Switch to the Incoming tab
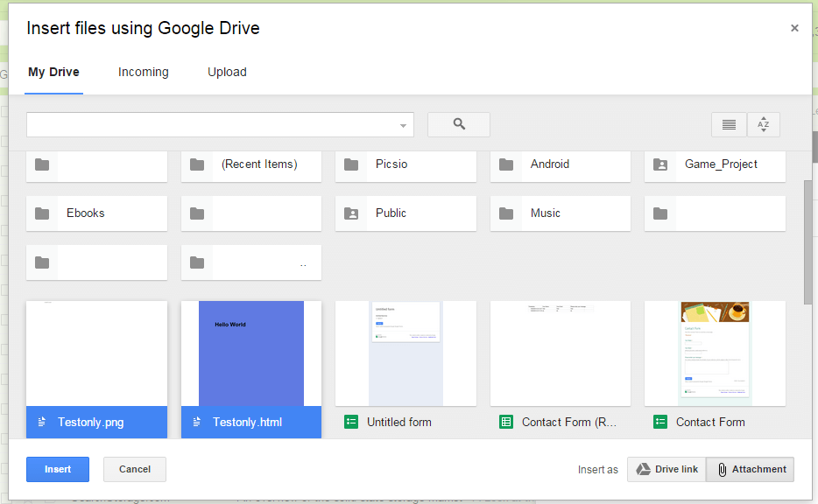 (x=143, y=72)
